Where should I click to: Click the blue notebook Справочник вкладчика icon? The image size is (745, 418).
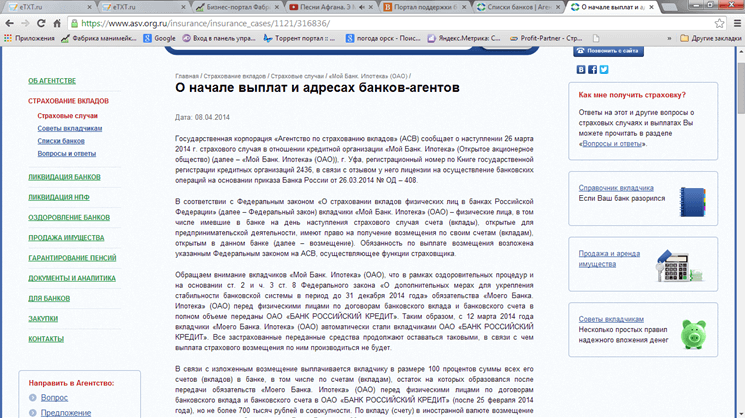(693, 202)
